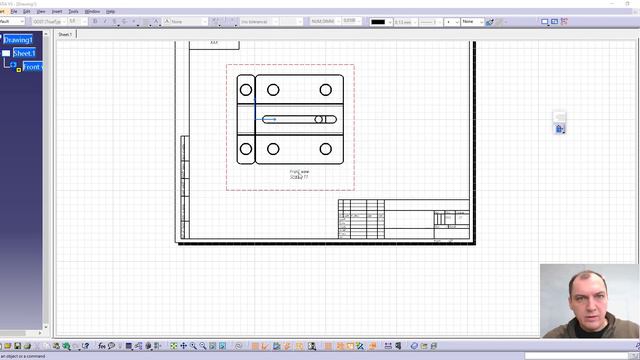Screen dimensions: 640x360
Task: Click the Zoom In magnifier icon
Action: [193, 346]
